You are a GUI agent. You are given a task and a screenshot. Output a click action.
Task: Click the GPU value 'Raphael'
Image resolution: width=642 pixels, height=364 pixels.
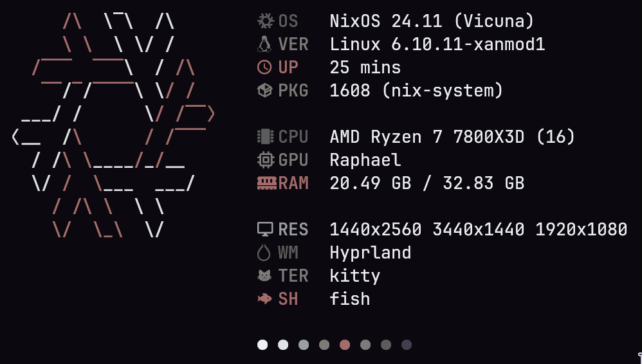click(365, 160)
